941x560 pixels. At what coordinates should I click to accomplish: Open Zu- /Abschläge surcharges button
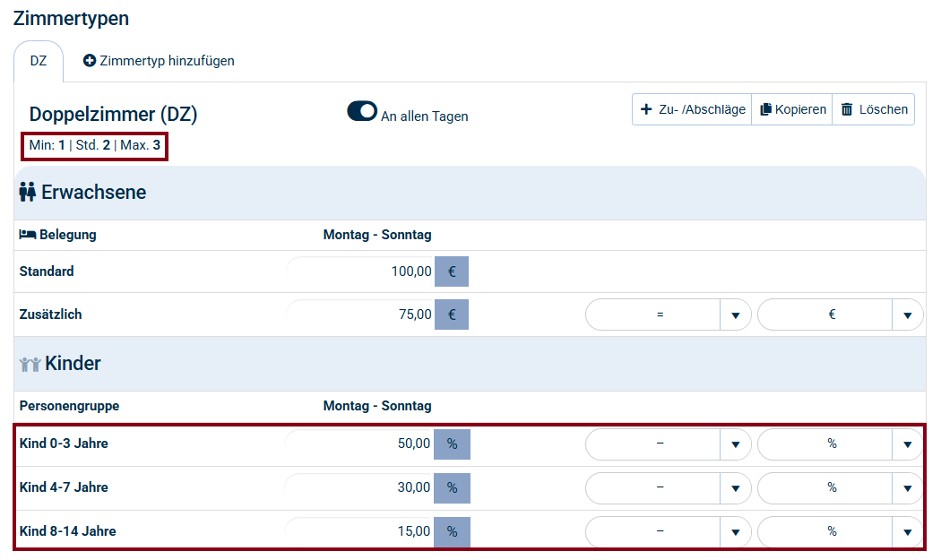(692, 109)
